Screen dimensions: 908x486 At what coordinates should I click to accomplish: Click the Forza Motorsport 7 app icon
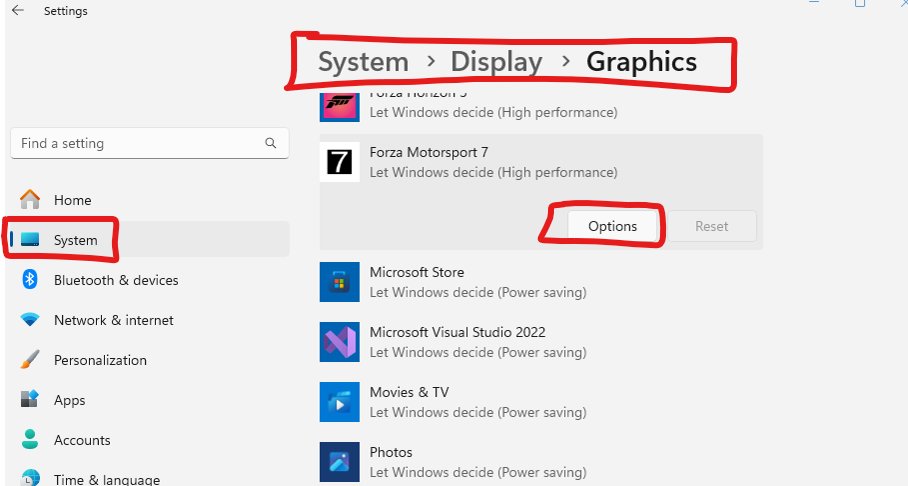(x=339, y=162)
